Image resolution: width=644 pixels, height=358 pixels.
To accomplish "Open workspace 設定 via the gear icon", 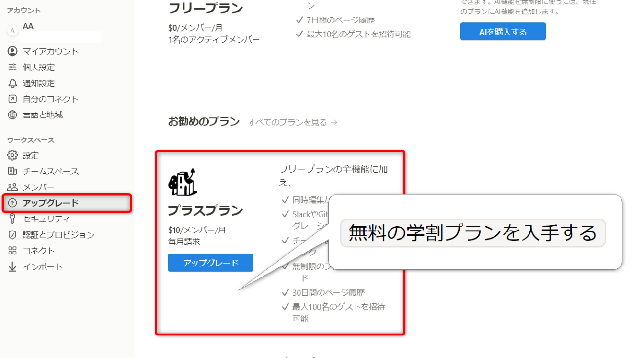I will coord(33,155).
